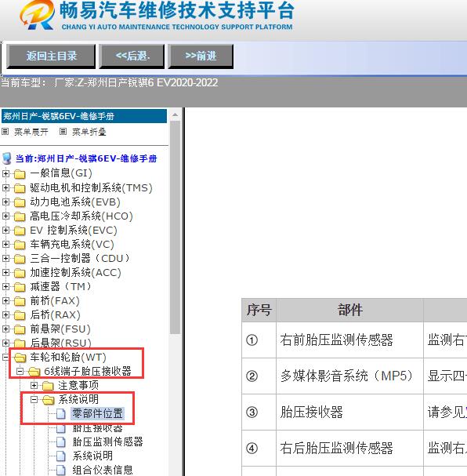Click the 前悬架(FSU) folder icon
Screen dimensions: 467x476
pyautogui.click(x=20, y=329)
